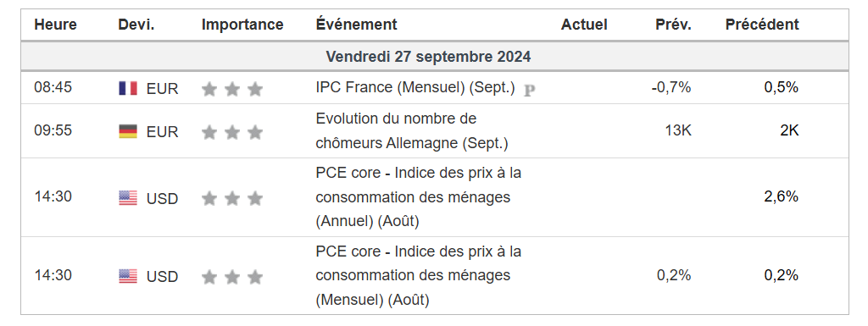Image resolution: width=868 pixels, height=326 pixels.
Task: Click the Précédent column header
Action: 762,25
